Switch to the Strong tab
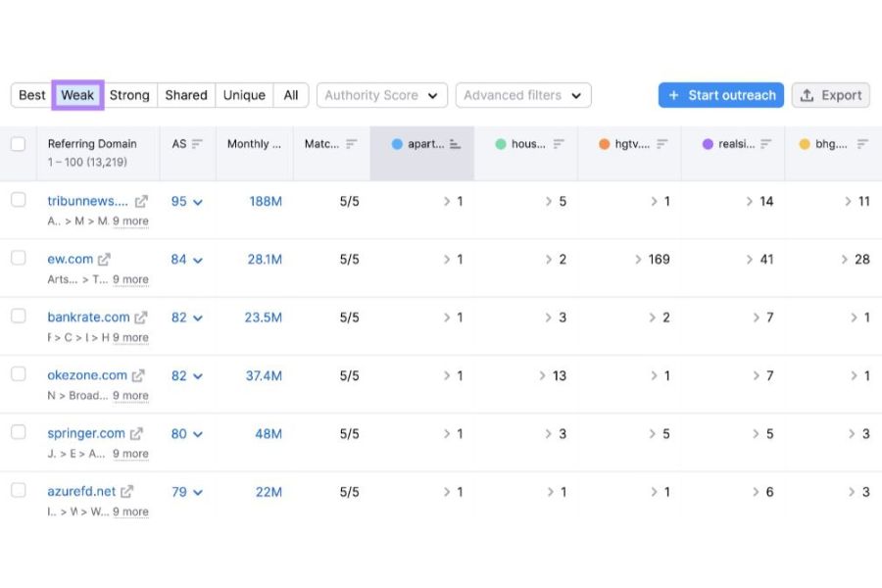The image size is (882, 588). point(129,95)
